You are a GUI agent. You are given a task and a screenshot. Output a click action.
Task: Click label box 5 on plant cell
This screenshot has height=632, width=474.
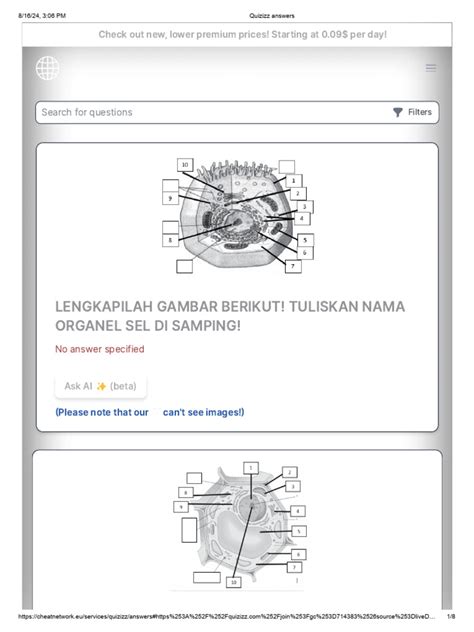[299, 531]
